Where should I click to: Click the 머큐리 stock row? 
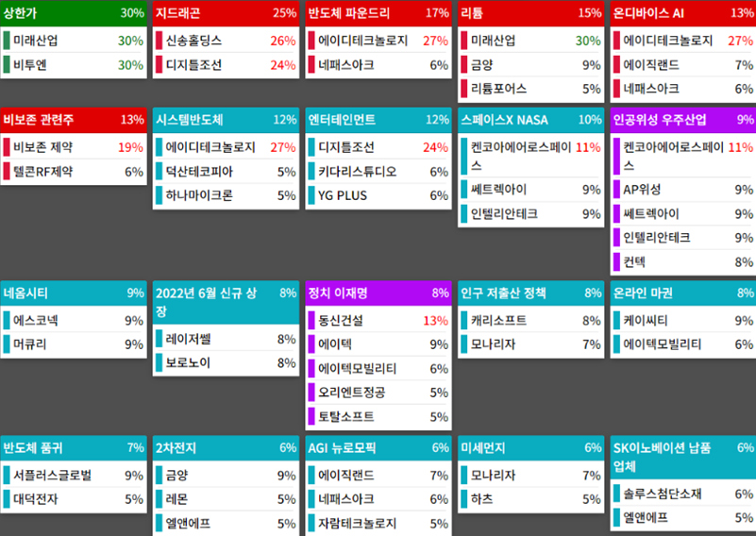[74, 344]
